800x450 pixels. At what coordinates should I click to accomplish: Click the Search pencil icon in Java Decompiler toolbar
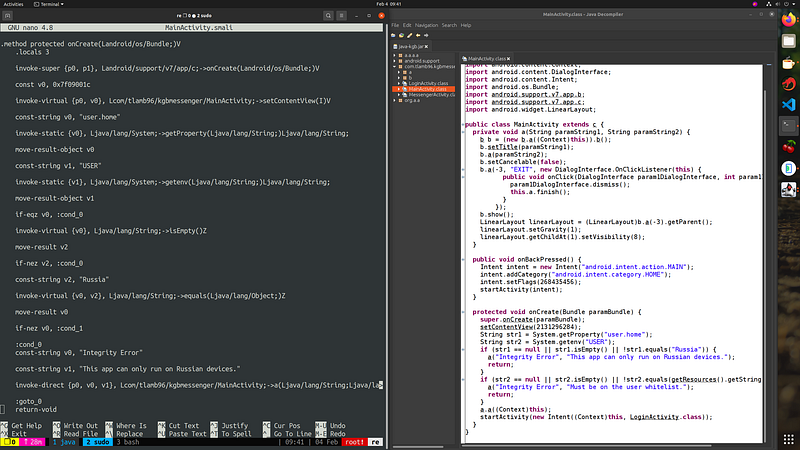410,36
